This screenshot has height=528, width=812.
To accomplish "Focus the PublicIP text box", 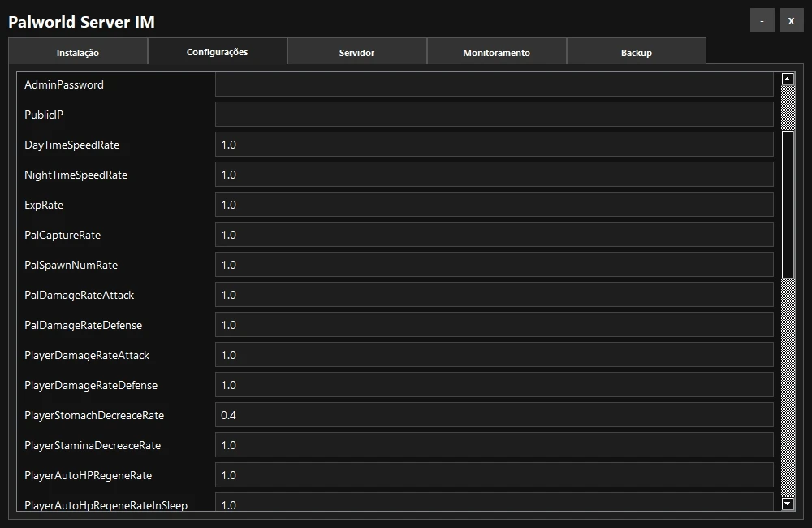I will coord(494,115).
